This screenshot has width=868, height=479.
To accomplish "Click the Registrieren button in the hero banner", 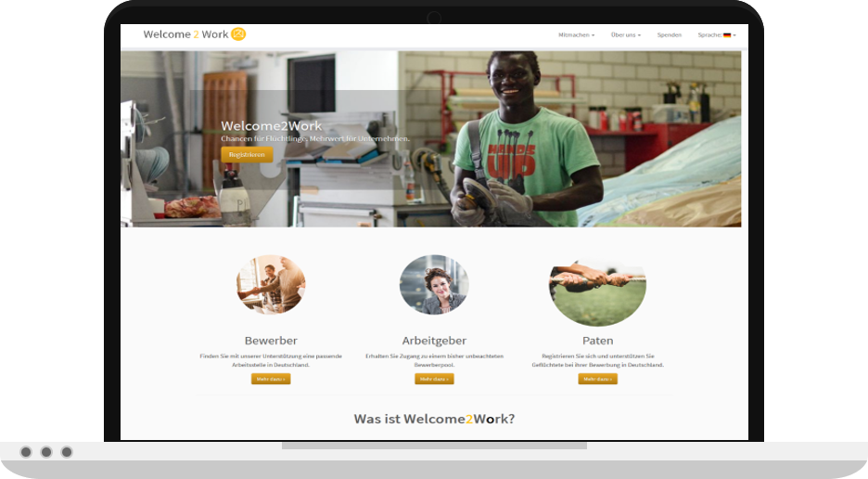I will pos(247,155).
